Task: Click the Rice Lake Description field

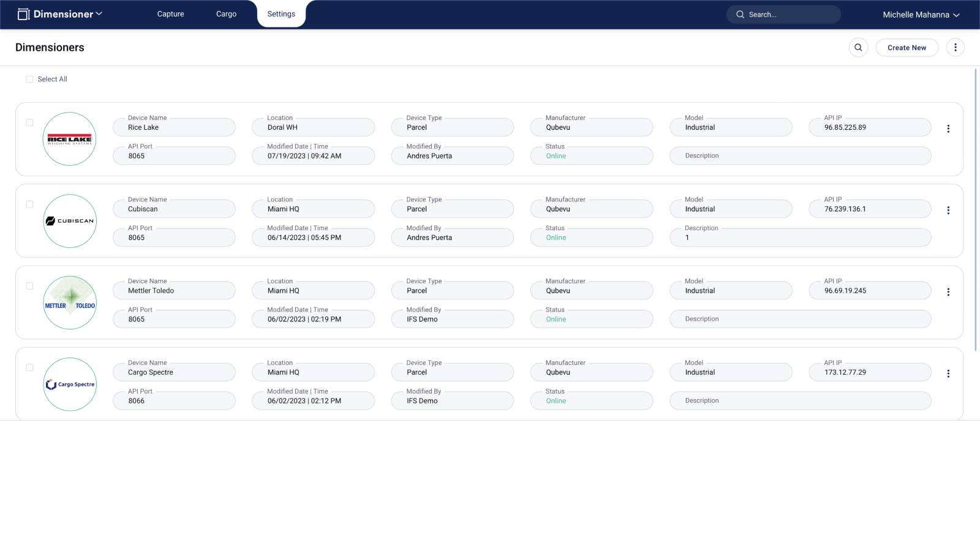Action: click(x=800, y=156)
